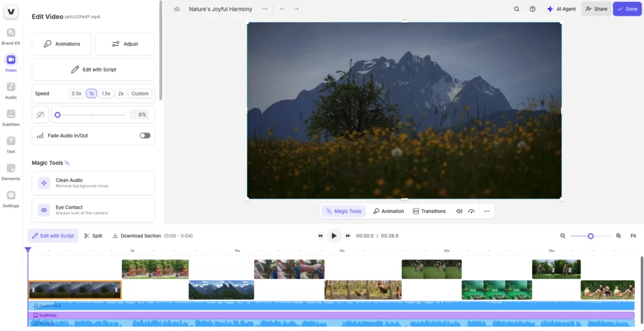Open the Text sidebar panel
This screenshot has width=644, height=331.
click(11, 145)
